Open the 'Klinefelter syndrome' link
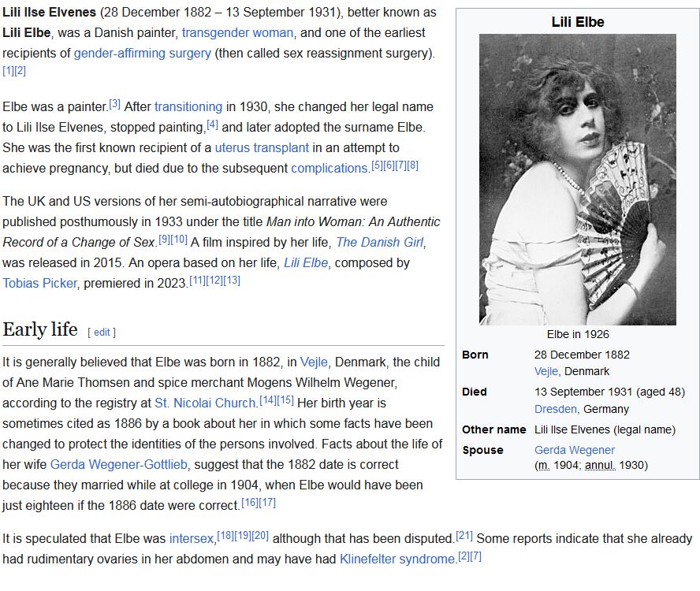Screen dimensions: 700x591 [397, 559]
